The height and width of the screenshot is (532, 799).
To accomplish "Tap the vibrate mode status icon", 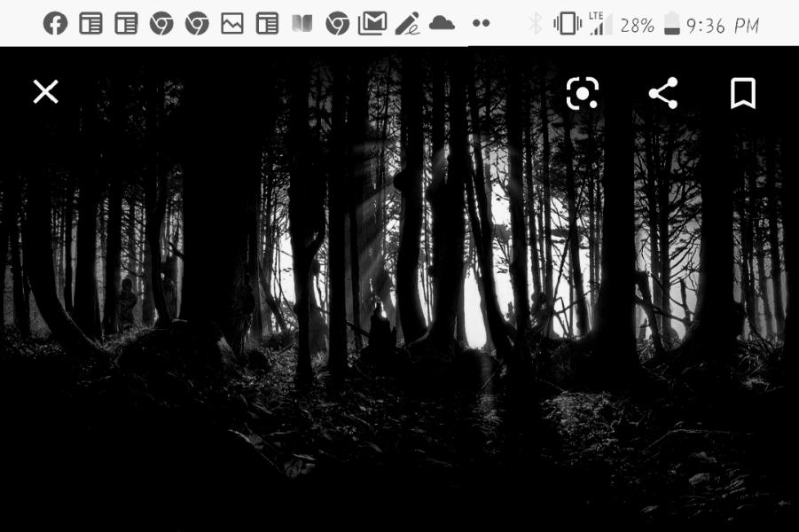I will coord(566,24).
